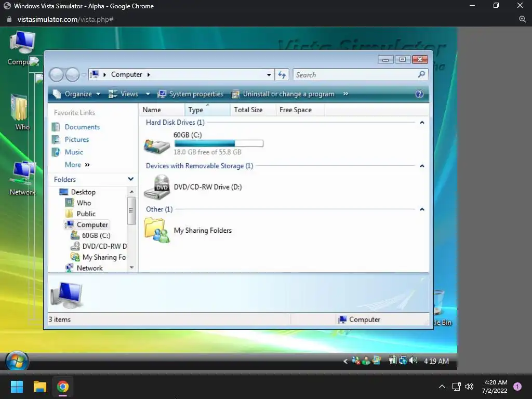Show hidden Vista tray icons arrow
Viewport: 532px width, 399px height.
[x=345, y=362]
